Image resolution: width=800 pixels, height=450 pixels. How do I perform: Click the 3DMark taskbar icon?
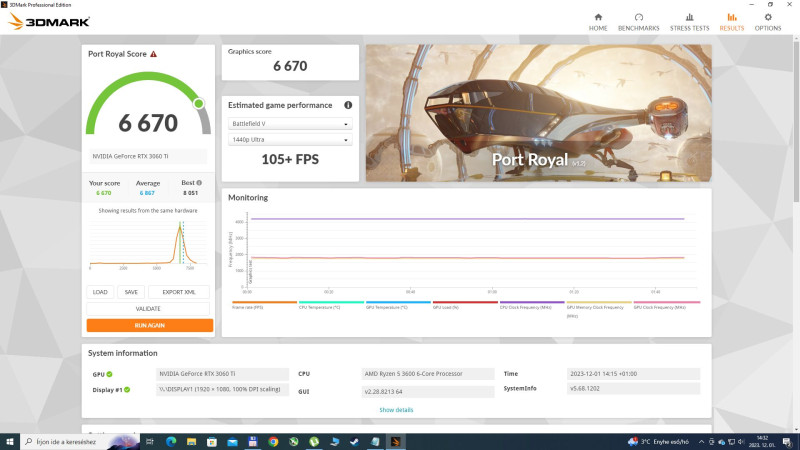[395, 442]
